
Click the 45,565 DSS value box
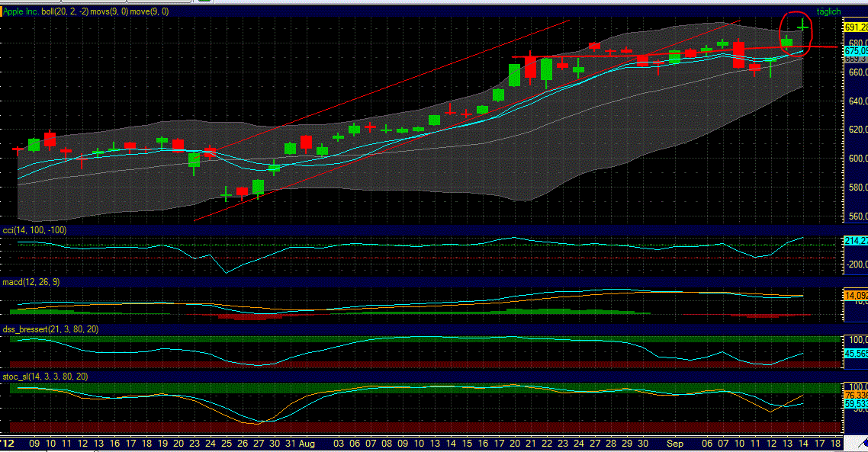pyautogui.click(x=857, y=351)
